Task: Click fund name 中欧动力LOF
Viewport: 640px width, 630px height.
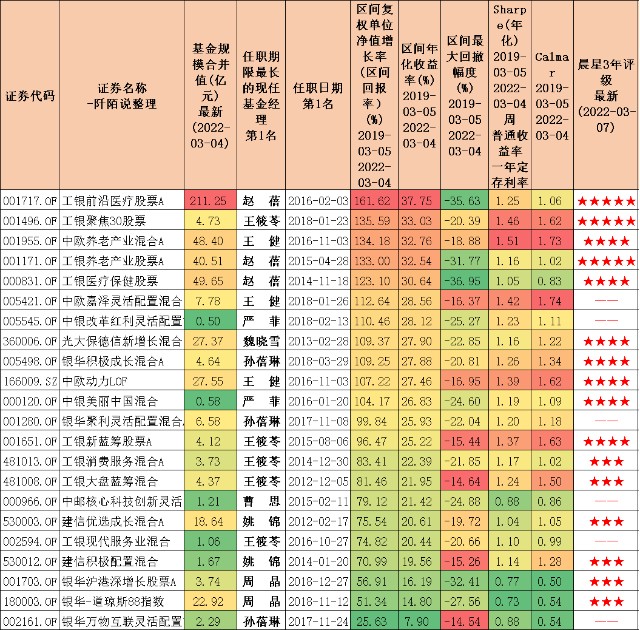Action: (x=122, y=381)
